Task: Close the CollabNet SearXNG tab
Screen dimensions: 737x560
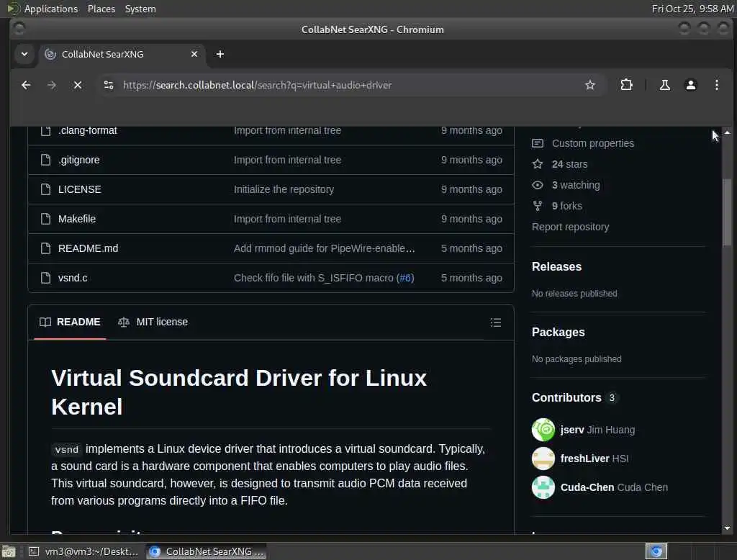Action: pyautogui.click(x=194, y=54)
